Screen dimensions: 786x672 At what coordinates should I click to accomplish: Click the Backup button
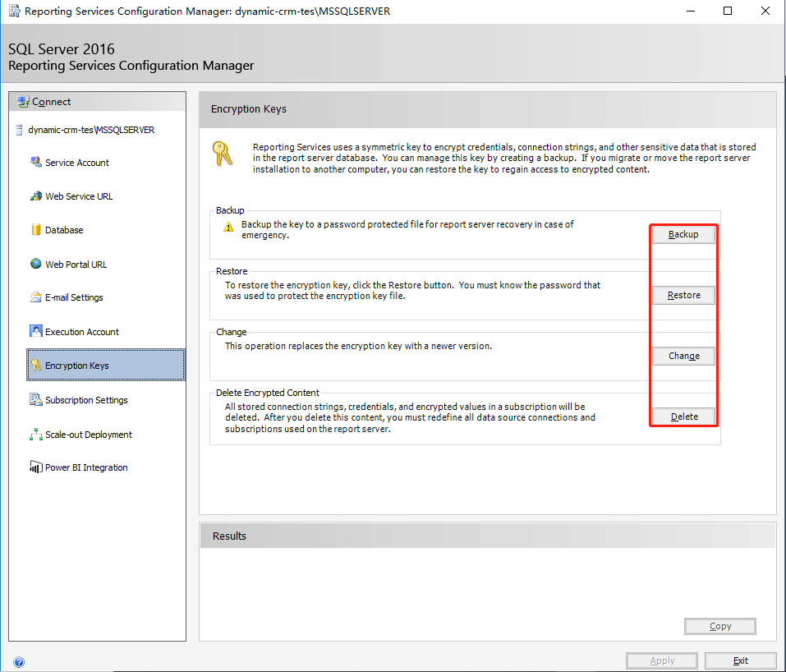683,234
